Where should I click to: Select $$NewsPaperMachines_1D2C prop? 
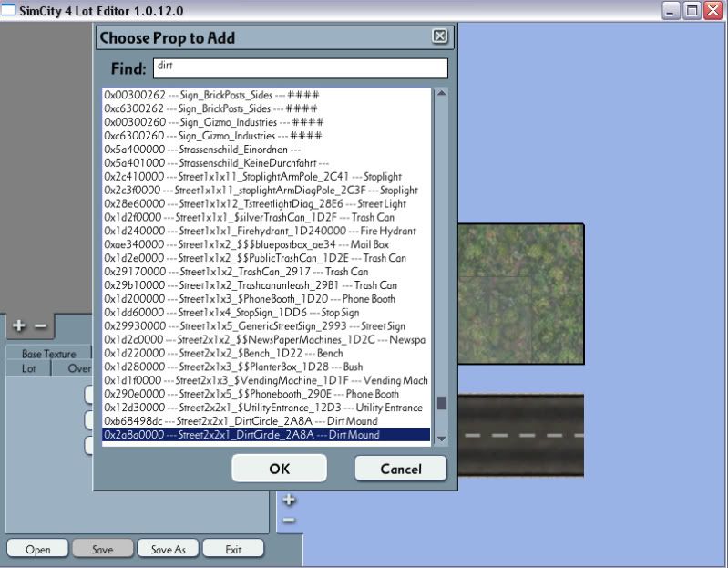click(264, 339)
